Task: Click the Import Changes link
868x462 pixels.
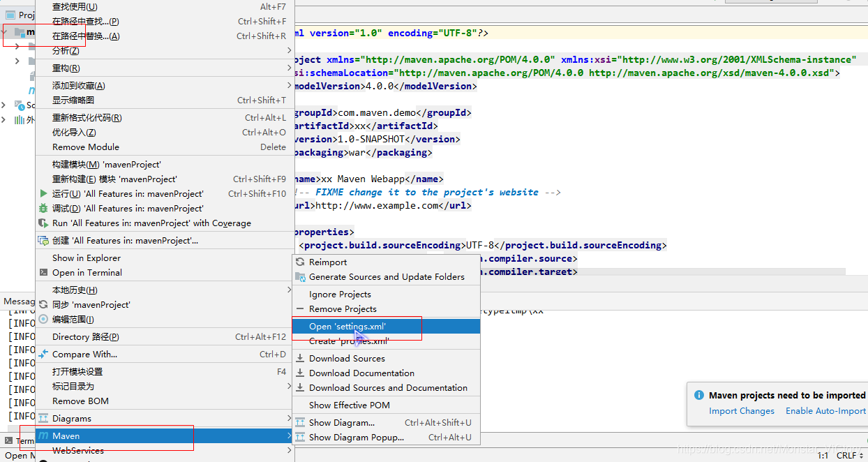Action: (742, 411)
